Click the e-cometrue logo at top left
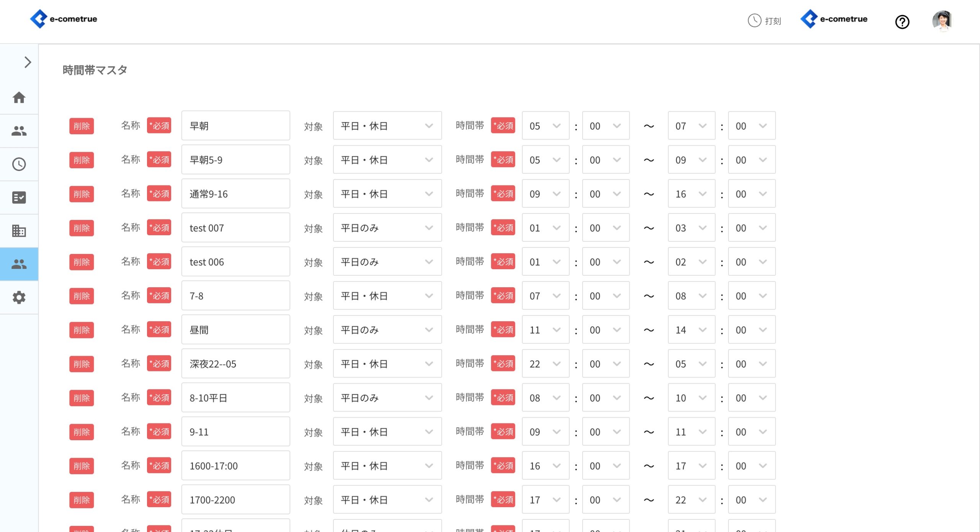Image resolution: width=980 pixels, height=532 pixels. 64,19
